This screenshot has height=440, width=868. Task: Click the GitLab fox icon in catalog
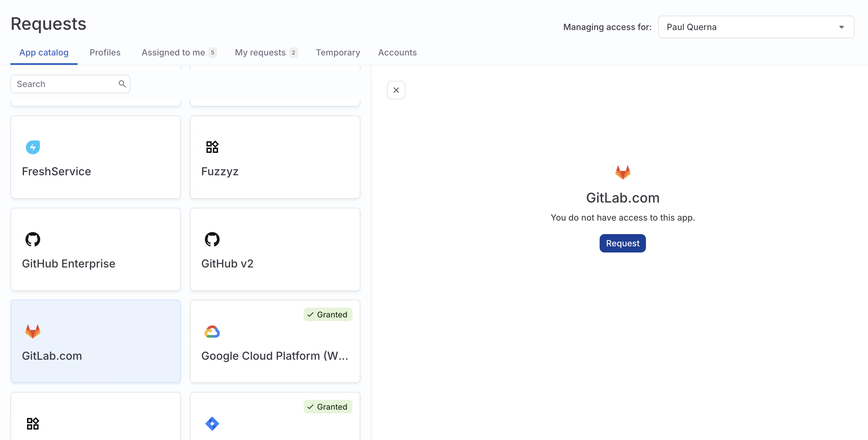point(33,332)
